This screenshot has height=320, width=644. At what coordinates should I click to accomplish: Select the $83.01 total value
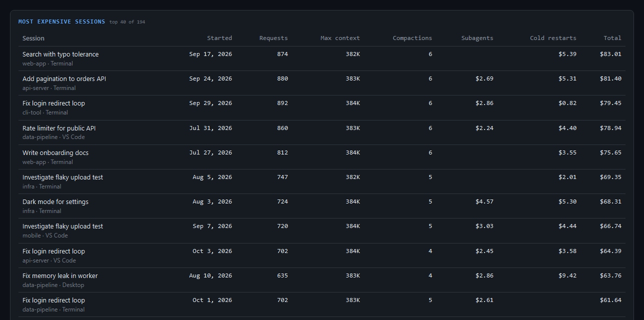[610, 54]
